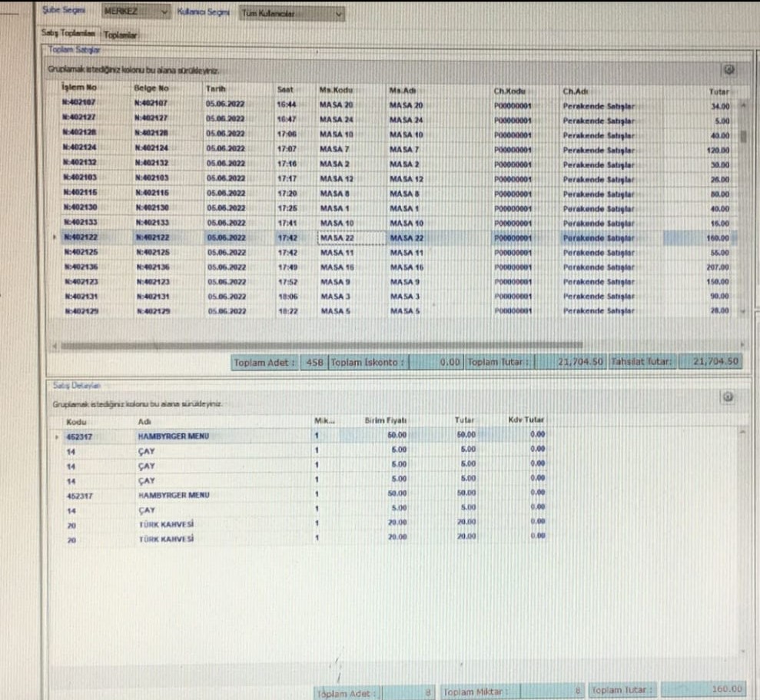Image resolution: width=760 pixels, height=700 pixels.
Task: Click the Toplam Adet 458 field
Action: 314,362
